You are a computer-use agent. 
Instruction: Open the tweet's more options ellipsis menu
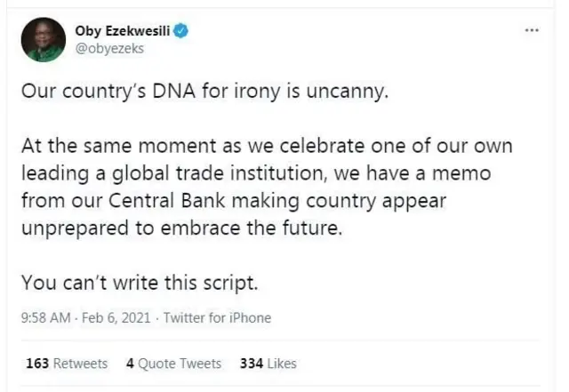532,31
